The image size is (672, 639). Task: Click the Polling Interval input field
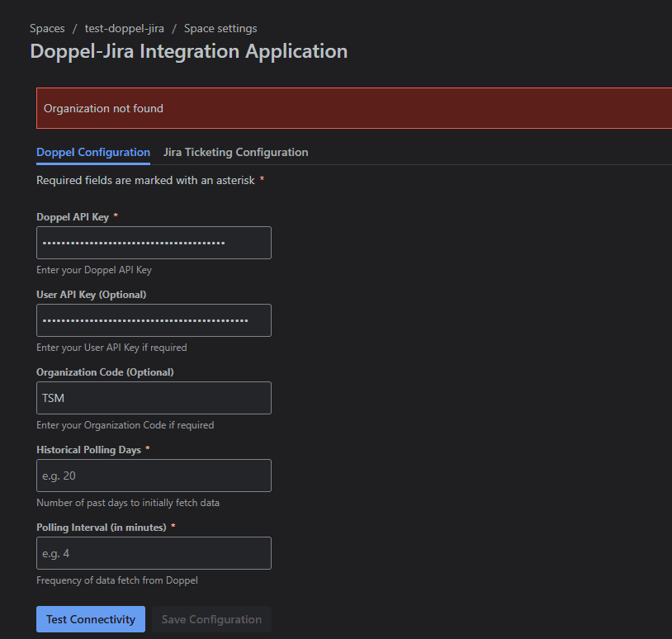[154, 553]
